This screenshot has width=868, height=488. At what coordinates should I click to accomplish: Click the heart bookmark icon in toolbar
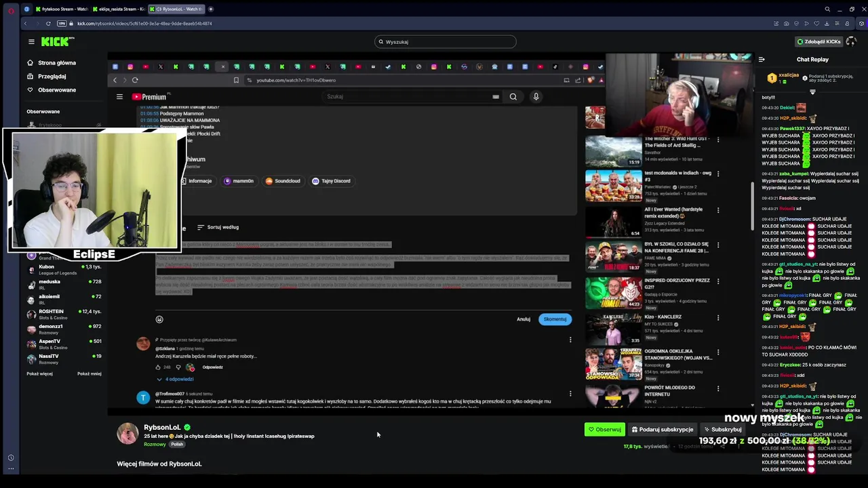click(817, 23)
